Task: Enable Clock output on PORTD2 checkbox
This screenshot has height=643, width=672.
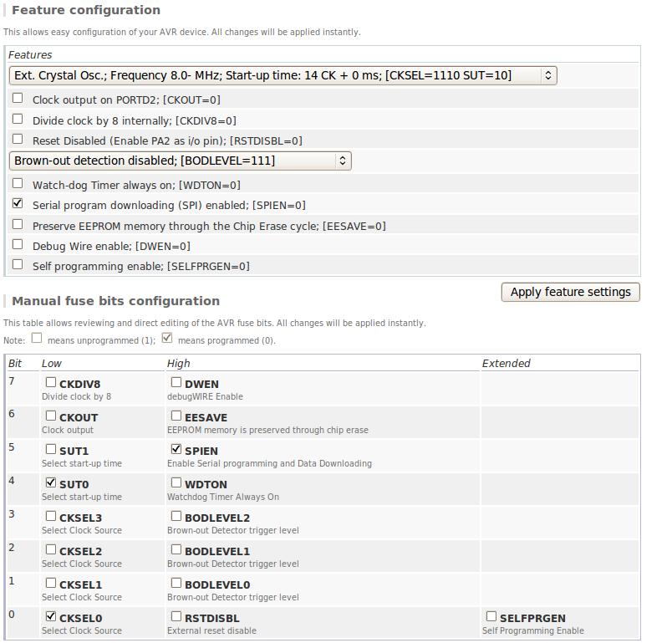Action: tap(18, 98)
